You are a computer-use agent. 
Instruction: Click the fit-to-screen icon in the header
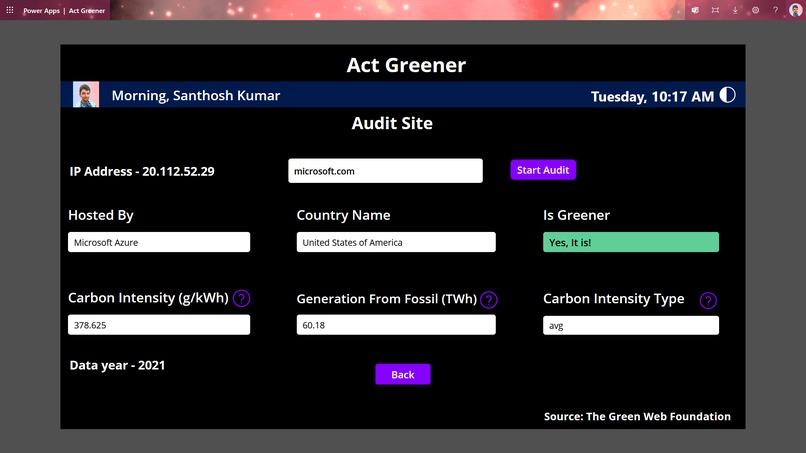(x=715, y=10)
